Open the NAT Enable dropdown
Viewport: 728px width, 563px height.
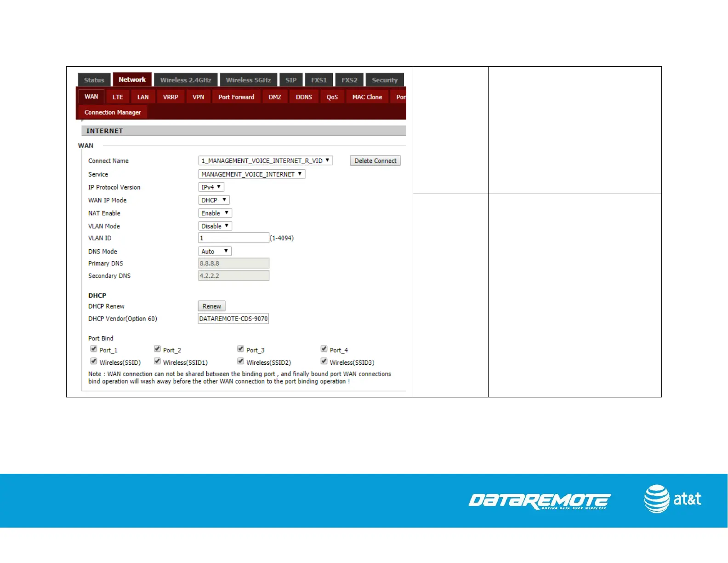(x=215, y=213)
